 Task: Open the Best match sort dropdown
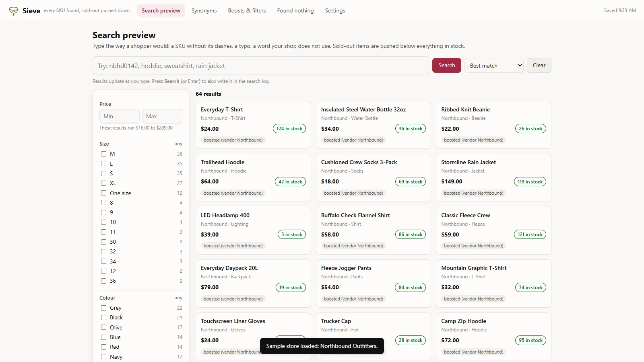point(494,66)
